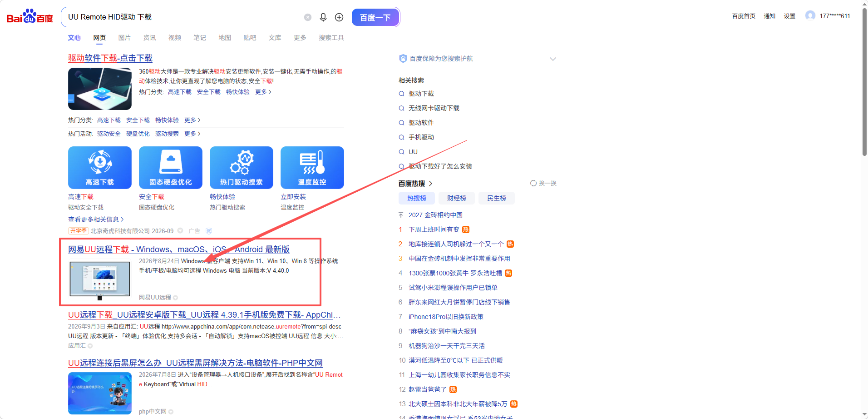Viewport: 868px width, 419px height.
Task: Open 驱动软件下载-点击下载 result
Action: coord(110,58)
